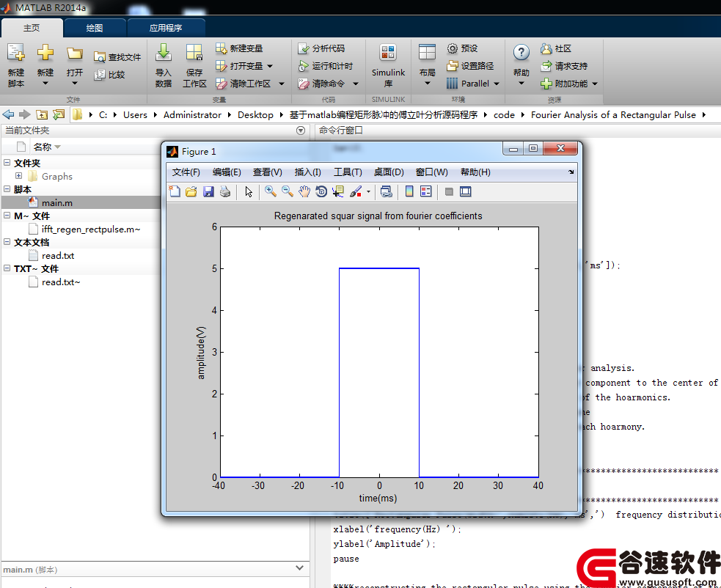Expand the Graphs folder tree node
Viewport: 721px width, 588px height.
pos(18,176)
